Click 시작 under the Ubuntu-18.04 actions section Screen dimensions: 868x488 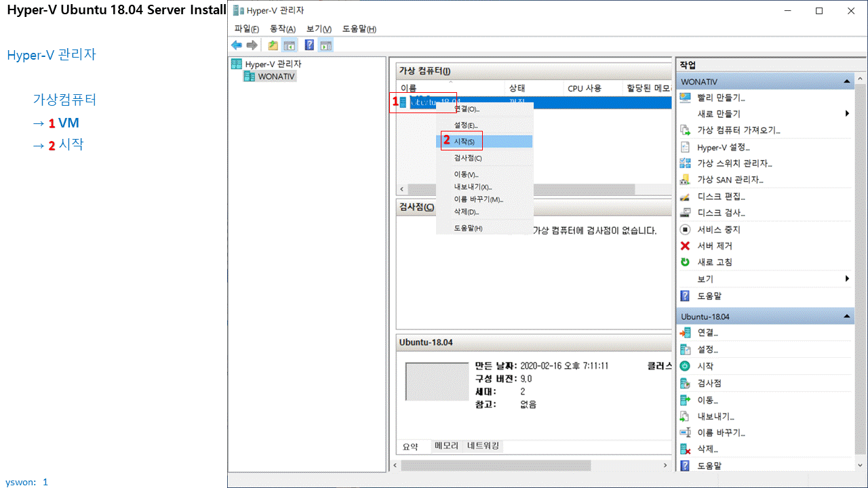tap(705, 366)
